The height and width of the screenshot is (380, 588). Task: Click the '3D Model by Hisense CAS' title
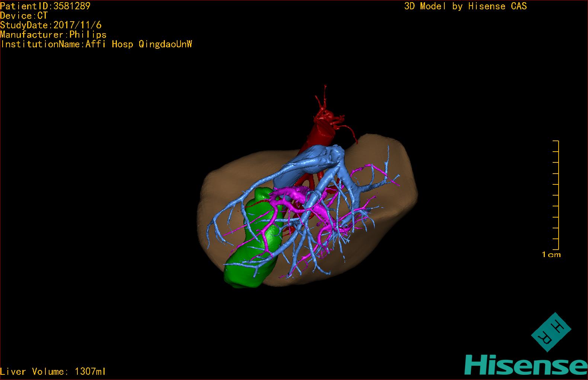tap(466, 6)
